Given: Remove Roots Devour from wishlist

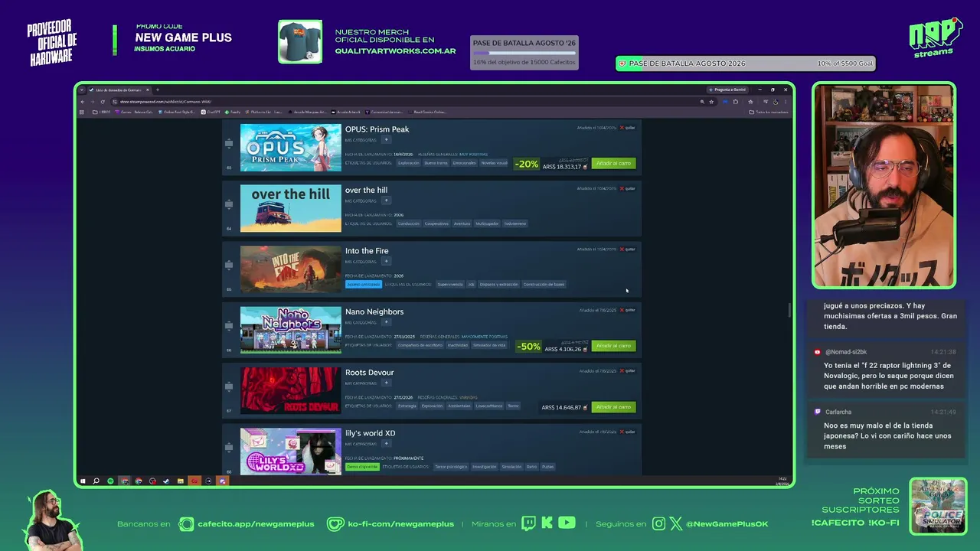Looking at the screenshot, I should click(628, 371).
